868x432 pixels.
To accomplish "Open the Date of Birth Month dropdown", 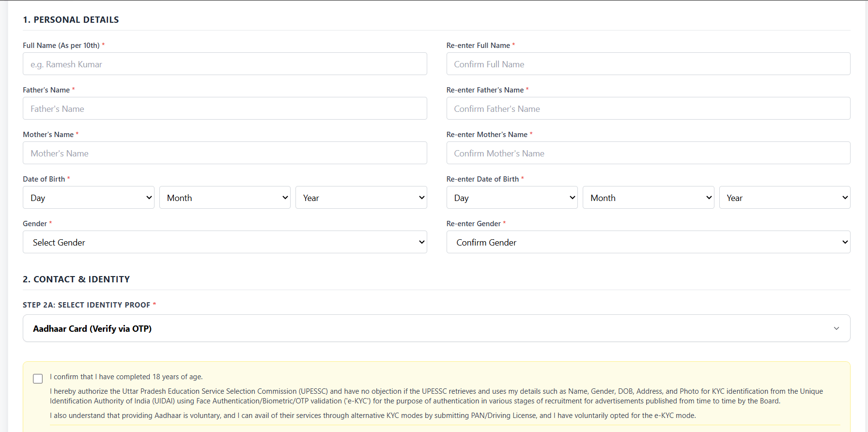I will (225, 198).
